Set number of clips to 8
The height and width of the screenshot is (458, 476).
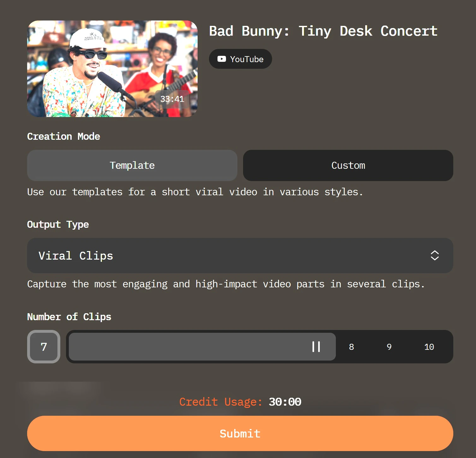point(351,347)
